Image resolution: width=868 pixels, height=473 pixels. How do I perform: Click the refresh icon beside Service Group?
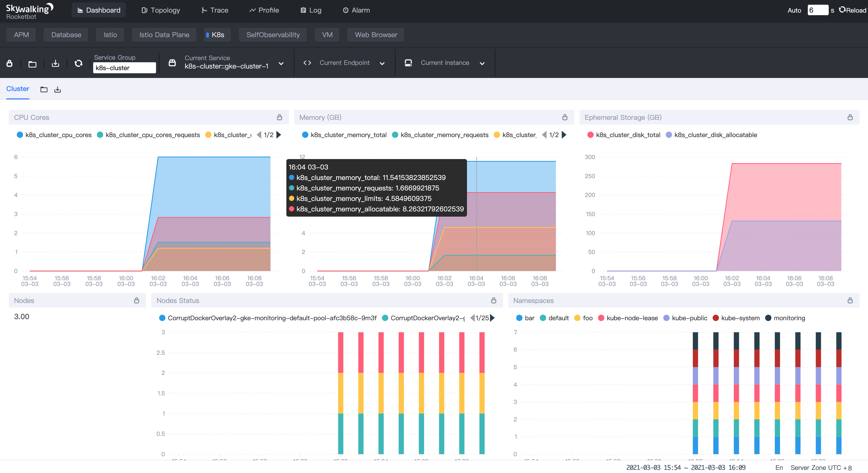click(x=79, y=63)
